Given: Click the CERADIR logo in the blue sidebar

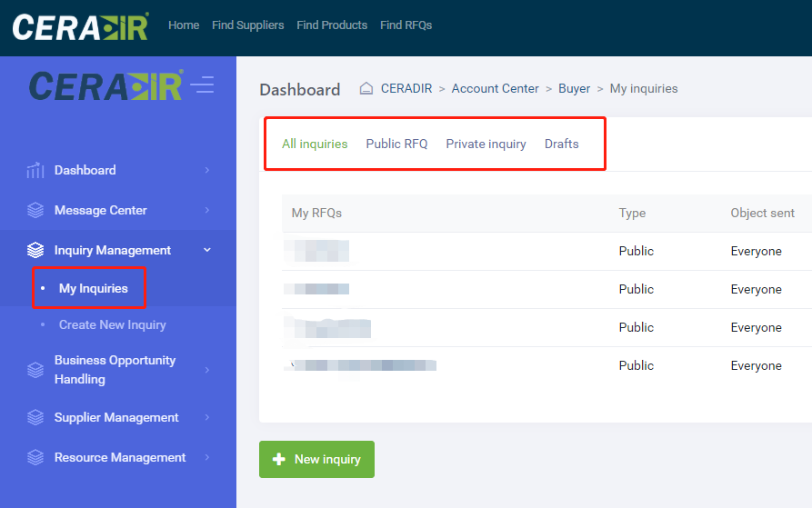Looking at the screenshot, I should (106, 85).
